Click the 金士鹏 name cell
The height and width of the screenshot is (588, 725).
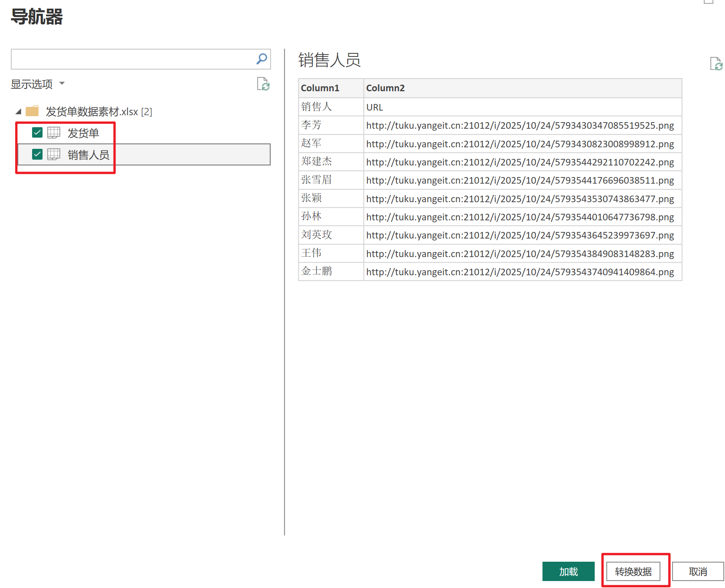coord(317,271)
